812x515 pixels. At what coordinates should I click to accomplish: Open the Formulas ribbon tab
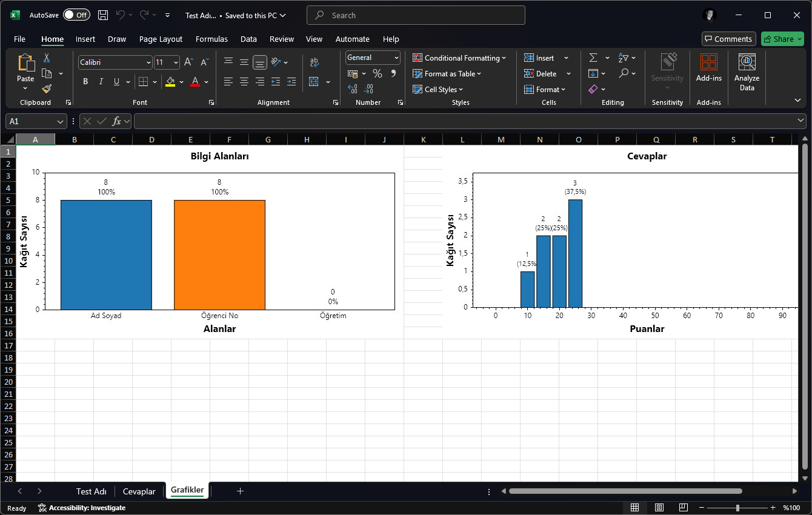click(x=211, y=39)
